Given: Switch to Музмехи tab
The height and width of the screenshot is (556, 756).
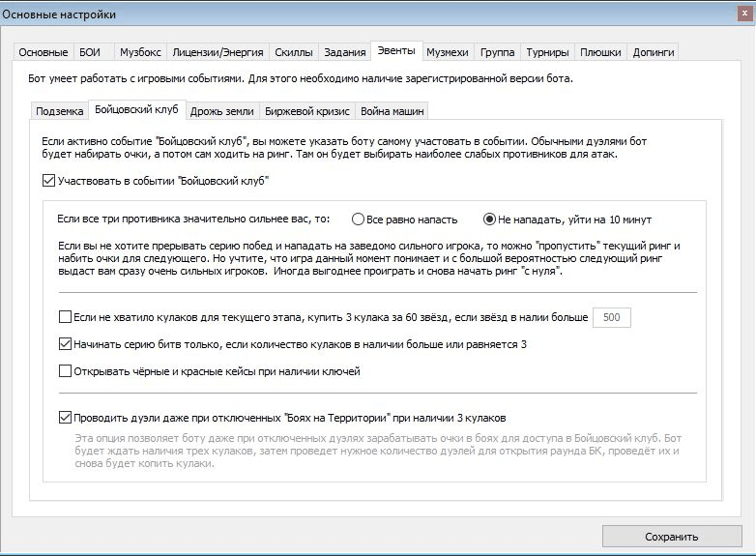Looking at the screenshot, I should point(448,52).
